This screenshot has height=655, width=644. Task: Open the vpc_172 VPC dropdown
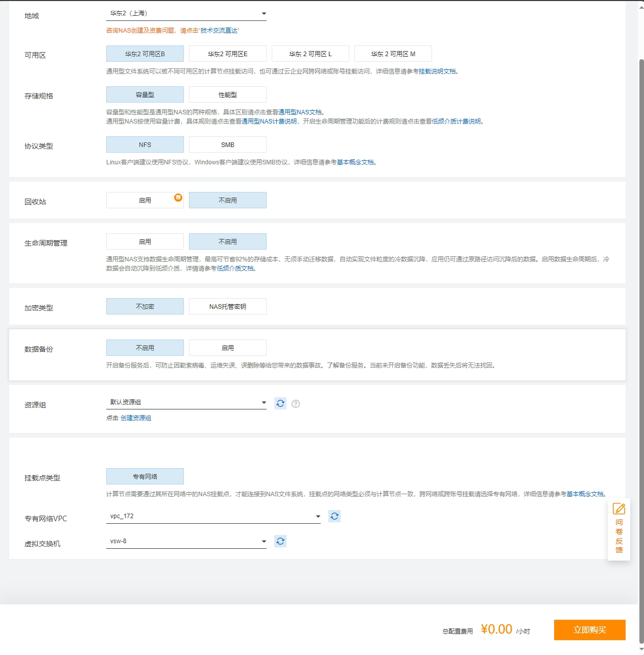pos(213,516)
